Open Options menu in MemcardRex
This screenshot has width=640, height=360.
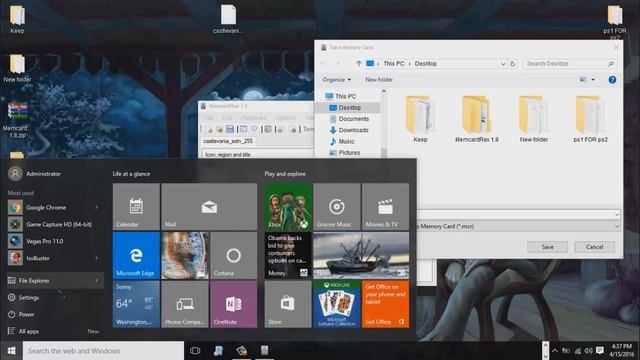pyautogui.click(x=286, y=118)
